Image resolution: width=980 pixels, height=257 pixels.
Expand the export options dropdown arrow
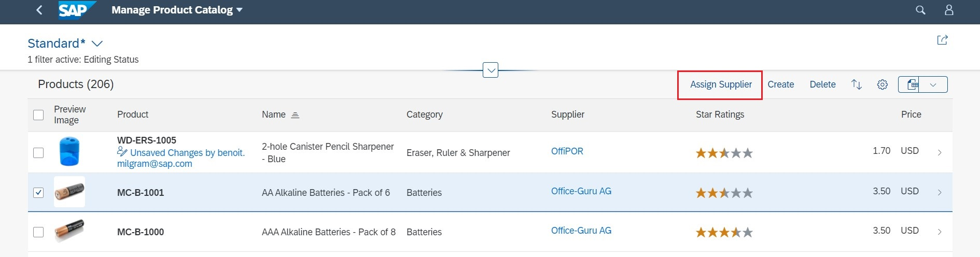pos(933,84)
